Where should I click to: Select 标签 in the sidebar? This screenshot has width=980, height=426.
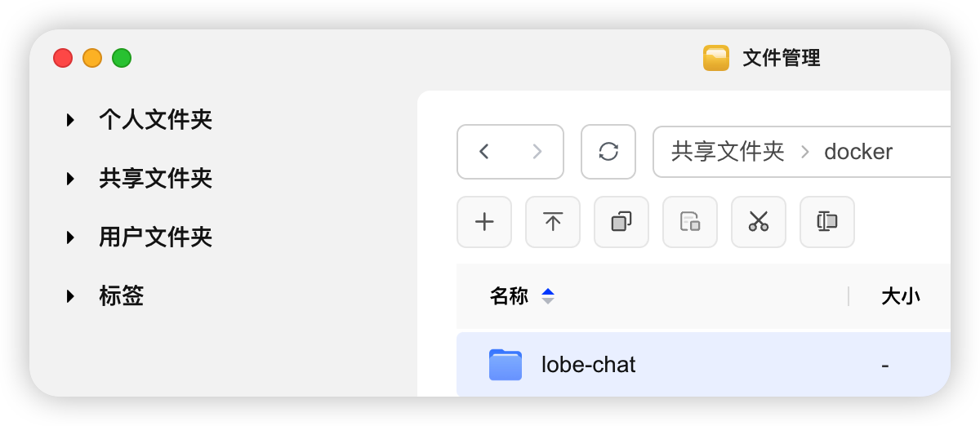[122, 296]
